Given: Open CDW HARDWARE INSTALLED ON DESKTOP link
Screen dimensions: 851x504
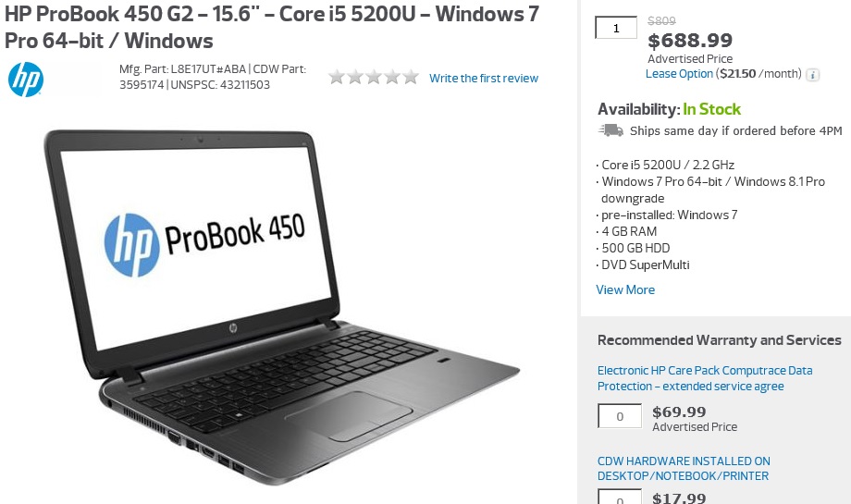Looking at the screenshot, I should point(684,468).
